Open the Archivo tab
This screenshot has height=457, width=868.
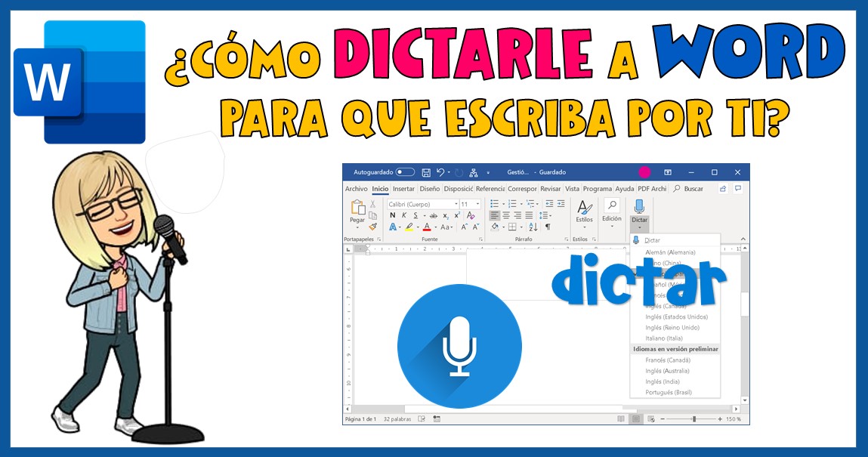356,189
